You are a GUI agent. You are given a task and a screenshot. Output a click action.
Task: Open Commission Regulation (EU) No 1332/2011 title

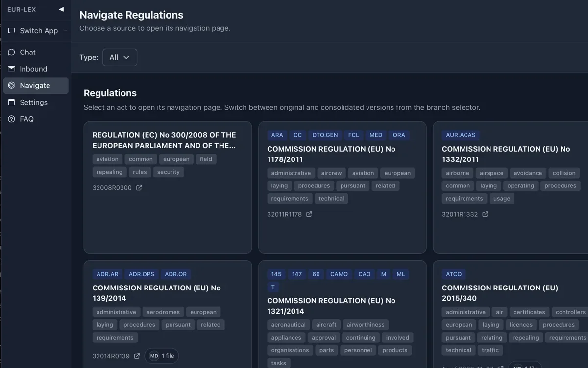(506, 154)
